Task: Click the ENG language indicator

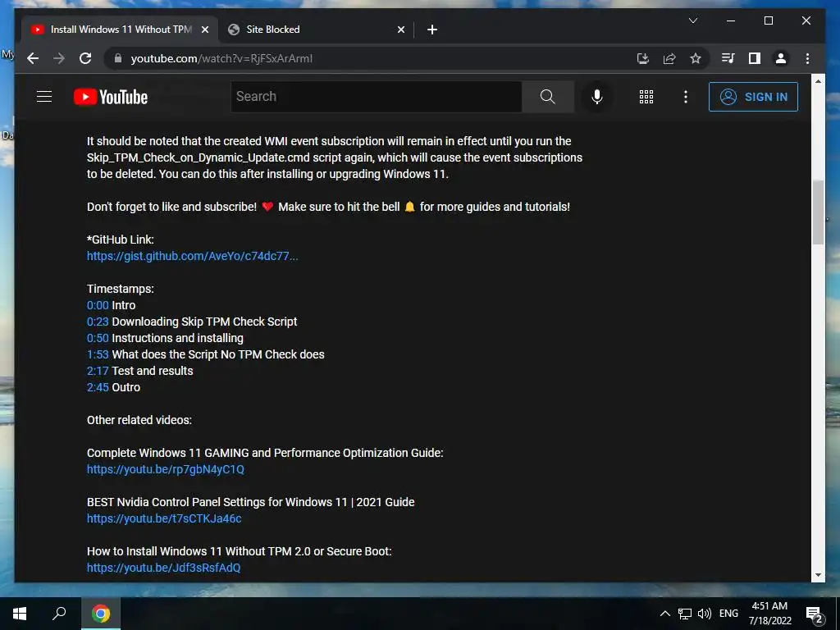Action: [x=728, y=614]
